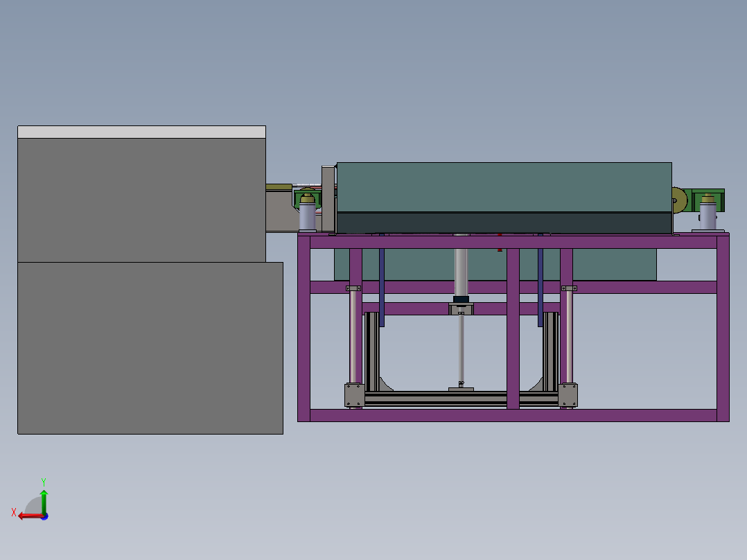
Task: Select the olive bar attached to the cabinet
Action: click(x=279, y=187)
